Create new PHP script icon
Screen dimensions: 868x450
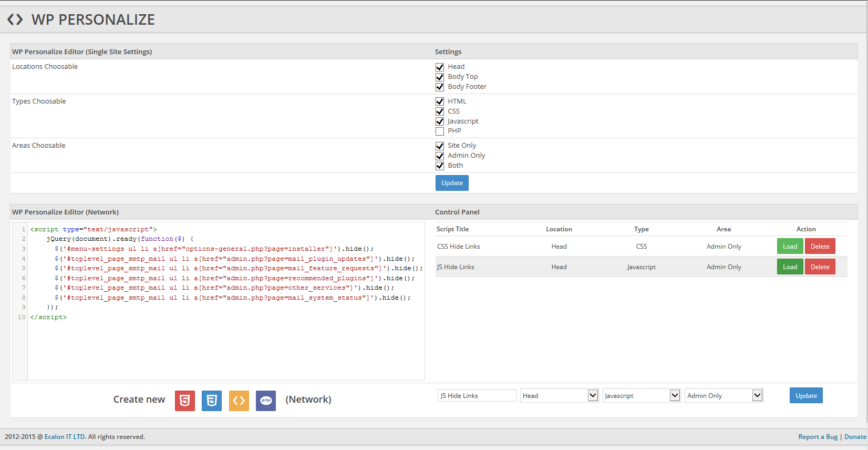click(x=266, y=401)
